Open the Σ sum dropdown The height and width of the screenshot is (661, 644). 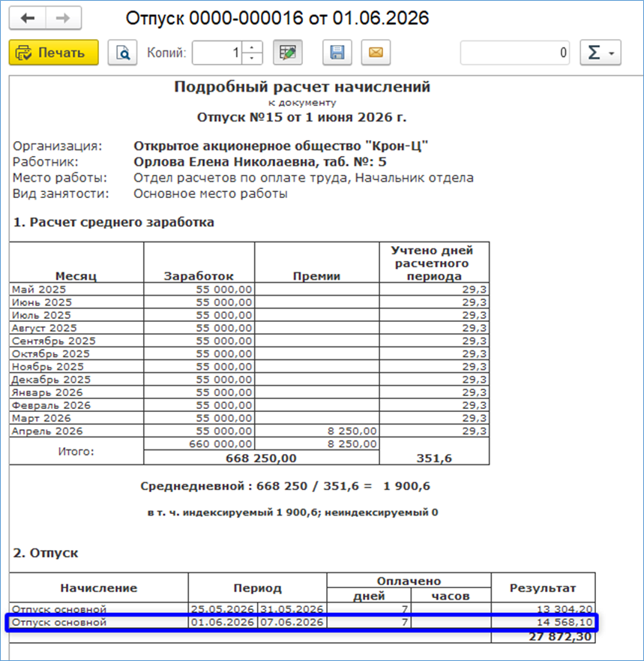coord(601,53)
